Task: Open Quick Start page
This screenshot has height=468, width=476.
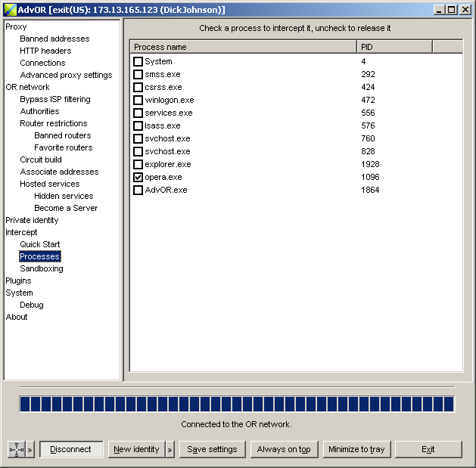Action: click(40, 244)
